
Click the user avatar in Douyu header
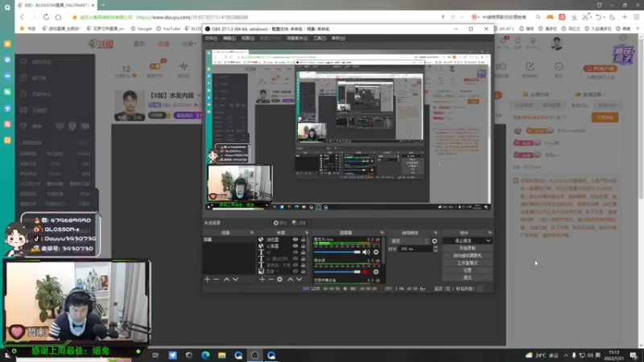tap(556, 43)
